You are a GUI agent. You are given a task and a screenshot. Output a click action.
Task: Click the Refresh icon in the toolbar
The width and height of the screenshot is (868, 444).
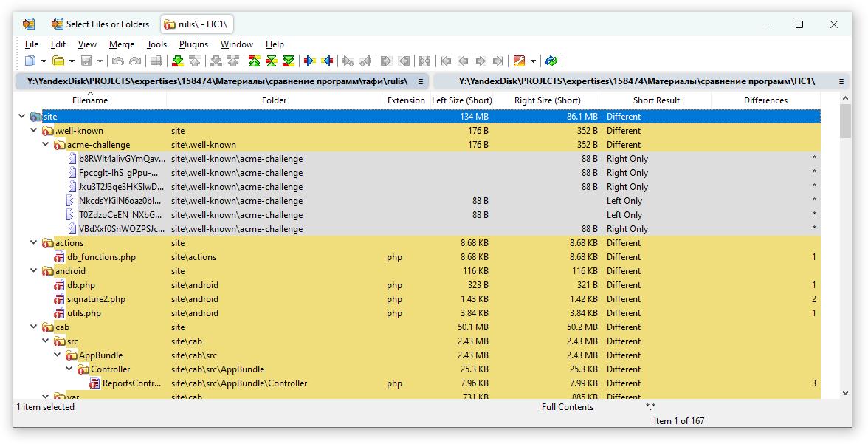click(551, 61)
